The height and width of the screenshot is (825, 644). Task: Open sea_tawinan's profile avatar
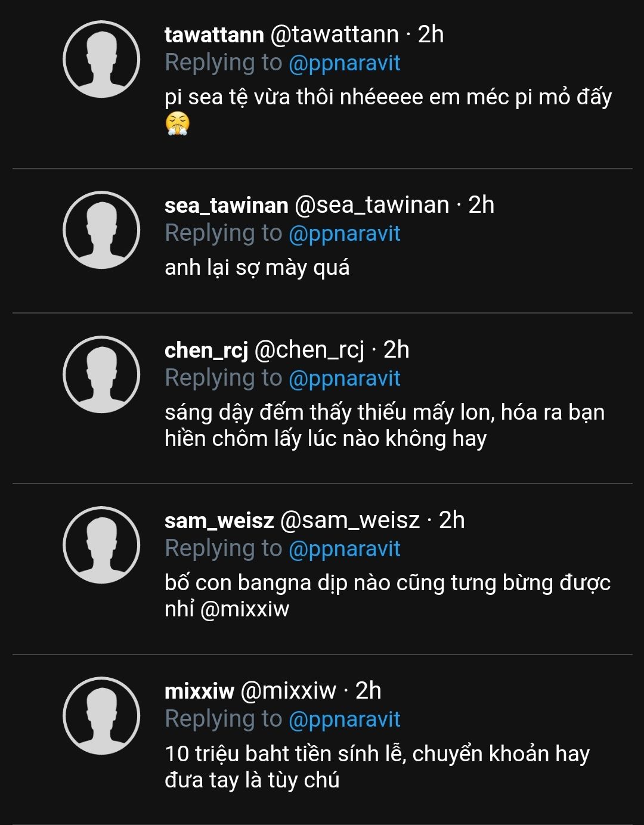click(101, 230)
